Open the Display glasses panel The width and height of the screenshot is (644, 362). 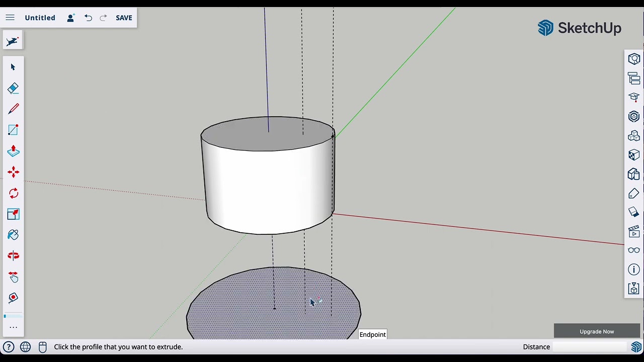(x=634, y=250)
